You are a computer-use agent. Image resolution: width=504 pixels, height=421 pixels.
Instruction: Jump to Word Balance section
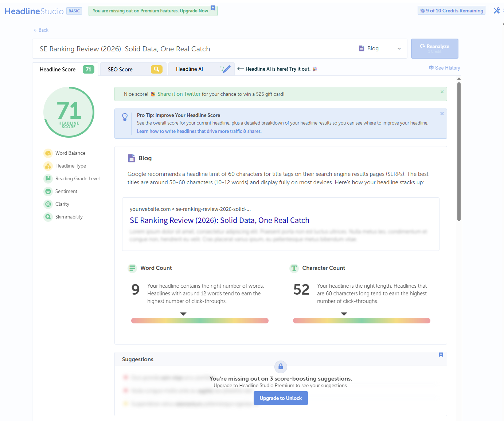coord(70,153)
